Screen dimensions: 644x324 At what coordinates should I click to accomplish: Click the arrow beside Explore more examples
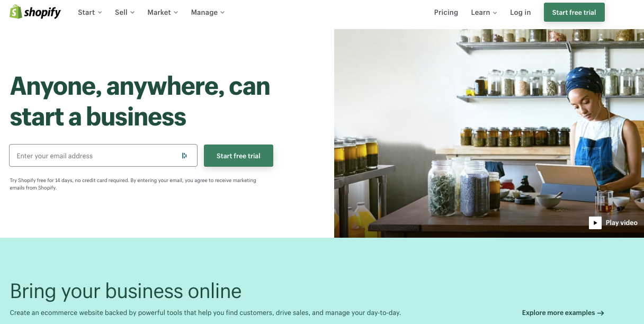point(601,313)
